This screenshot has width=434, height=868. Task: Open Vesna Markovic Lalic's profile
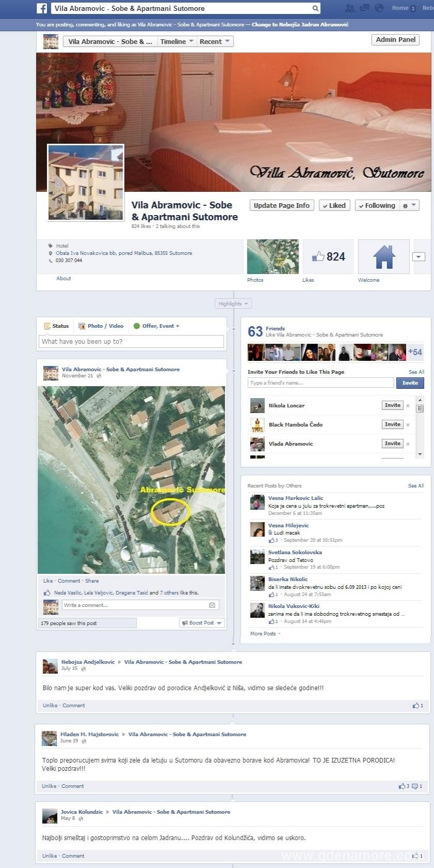click(296, 498)
